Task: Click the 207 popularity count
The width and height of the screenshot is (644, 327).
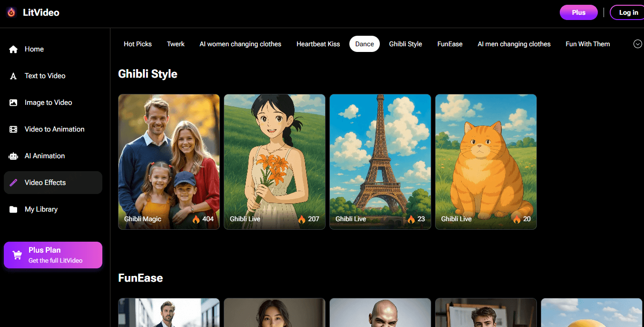Action: (x=314, y=219)
